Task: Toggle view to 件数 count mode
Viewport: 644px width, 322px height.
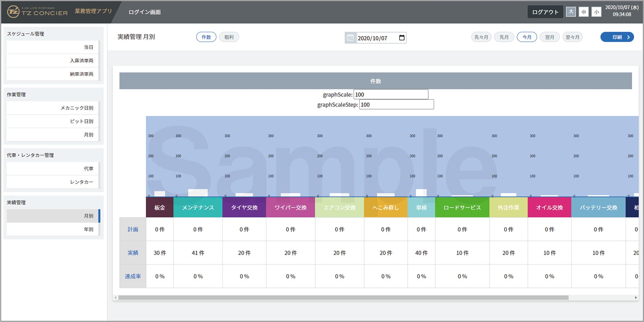Action: click(206, 37)
